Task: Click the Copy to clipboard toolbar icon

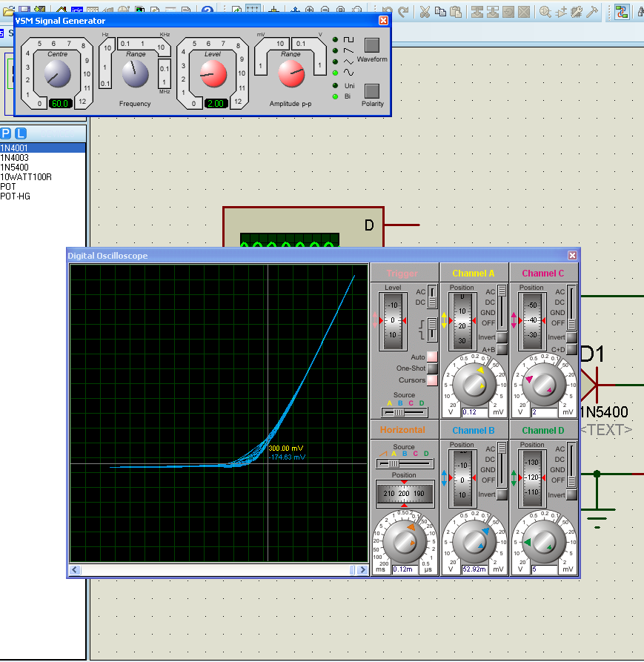Action: coord(440,11)
